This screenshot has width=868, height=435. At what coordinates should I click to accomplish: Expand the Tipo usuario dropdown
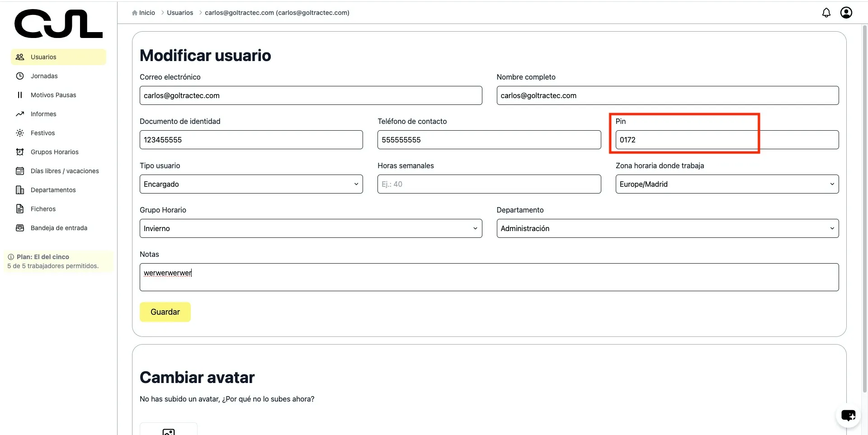click(x=251, y=184)
